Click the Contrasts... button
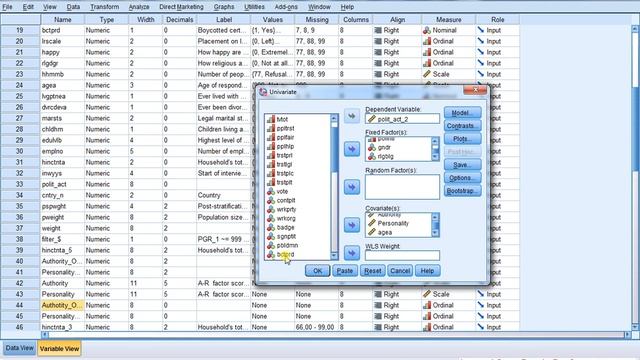Screen dimensions: 640x360 [x=462, y=126]
